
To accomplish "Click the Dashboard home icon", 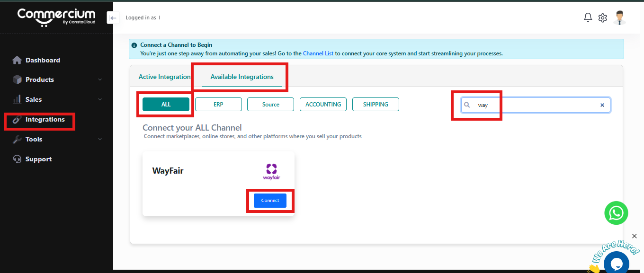I will point(17,60).
